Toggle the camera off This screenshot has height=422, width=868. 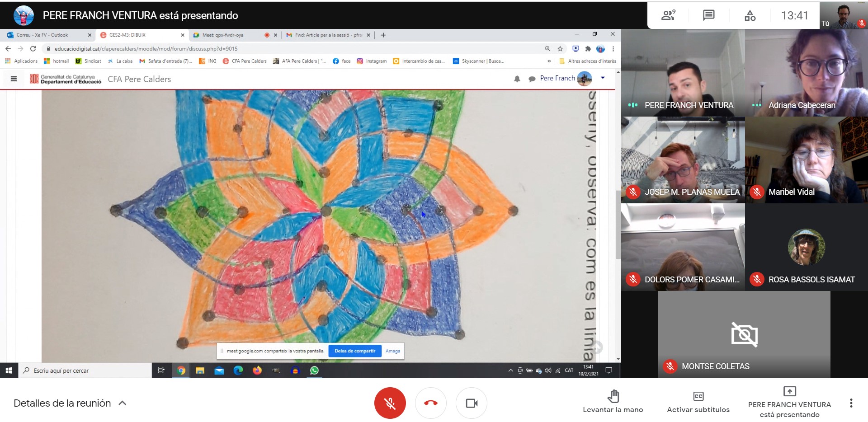(471, 403)
